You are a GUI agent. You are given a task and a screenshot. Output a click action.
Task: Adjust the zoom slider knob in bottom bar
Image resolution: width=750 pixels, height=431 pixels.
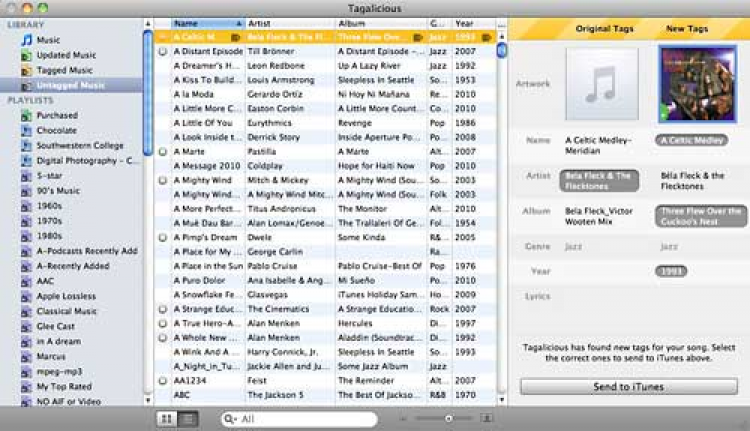449,419
